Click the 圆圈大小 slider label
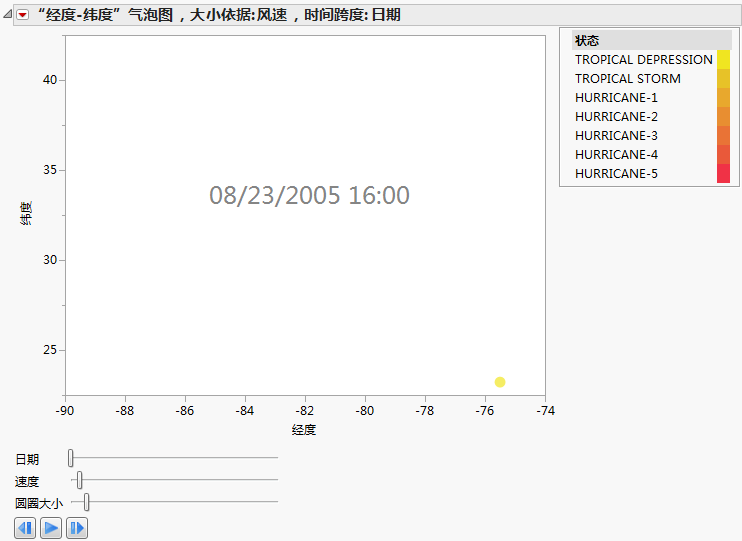This screenshot has width=742, height=541. point(39,503)
